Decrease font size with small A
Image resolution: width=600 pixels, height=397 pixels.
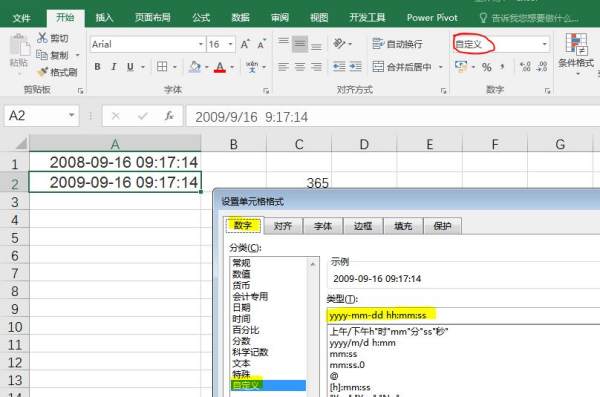coord(261,44)
